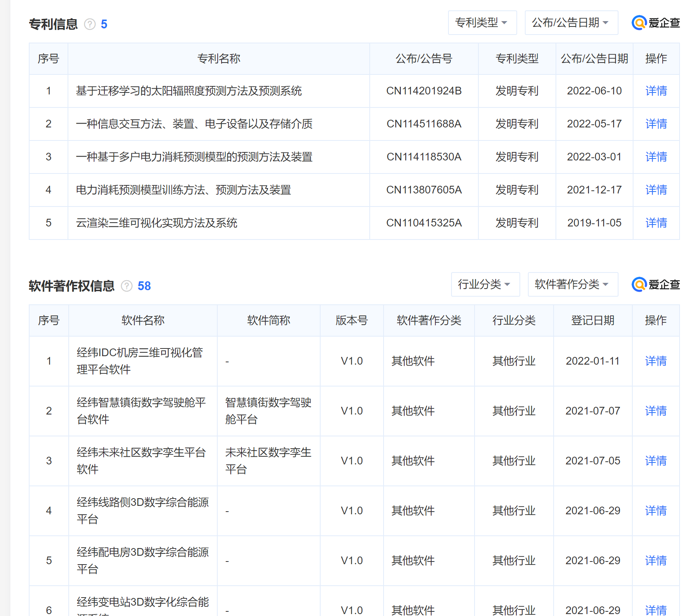
Task: Click software name 经纬配电房3D数字综合能源平台
Action: pos(143,561)
